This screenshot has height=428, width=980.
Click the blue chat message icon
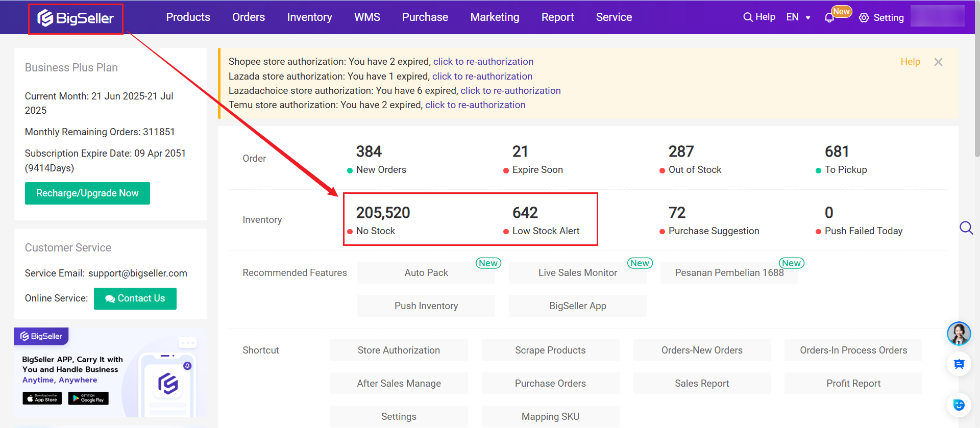959,364
